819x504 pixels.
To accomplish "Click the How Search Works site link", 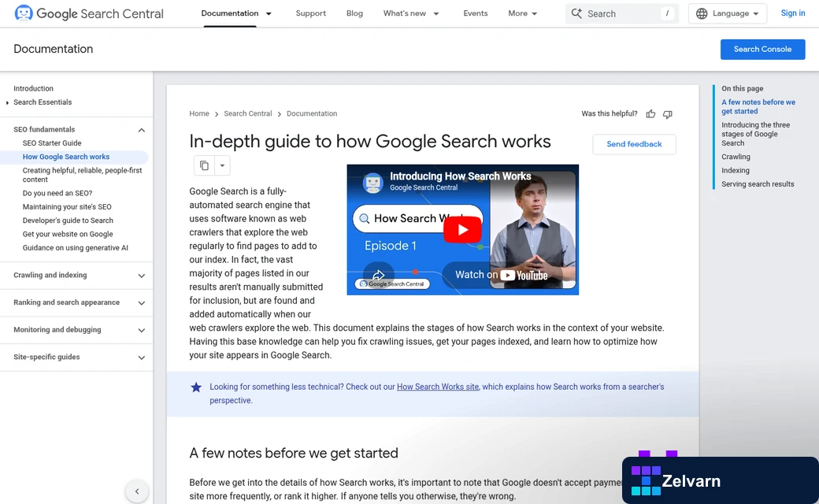I will pyautogui.click(x=438, y=387).
